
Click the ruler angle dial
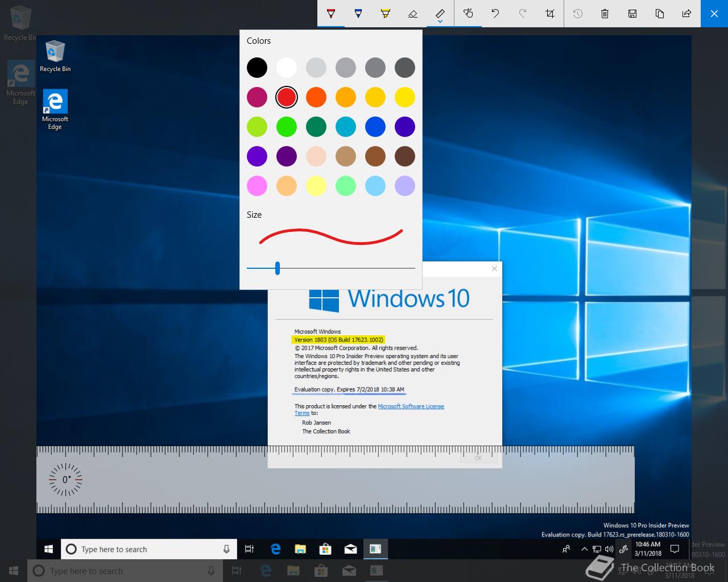(x=65, y=480)
